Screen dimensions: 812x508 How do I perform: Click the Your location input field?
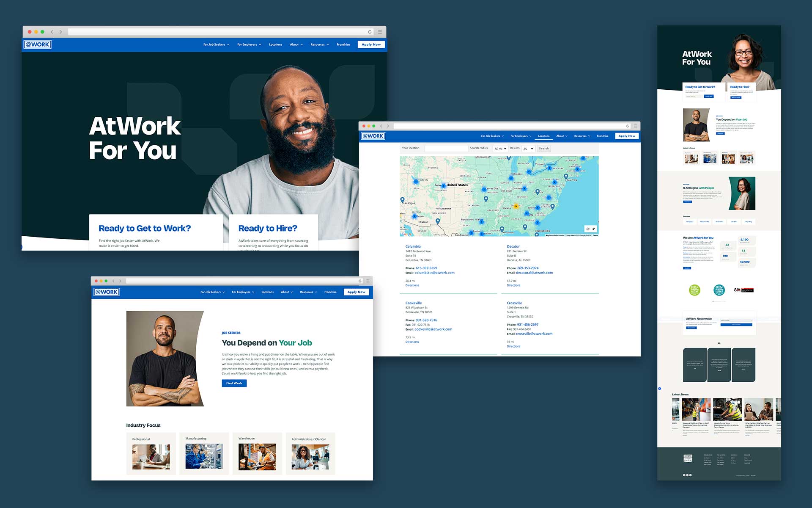446,149
